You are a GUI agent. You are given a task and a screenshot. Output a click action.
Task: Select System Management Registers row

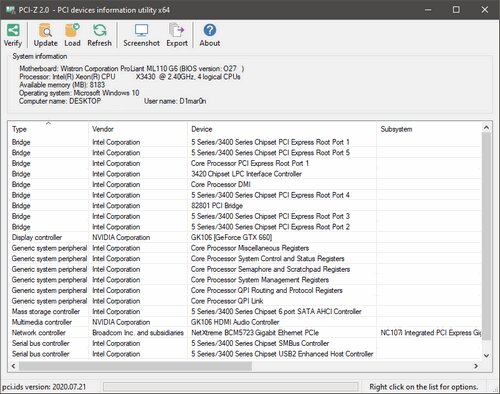[x=245, y=280]
